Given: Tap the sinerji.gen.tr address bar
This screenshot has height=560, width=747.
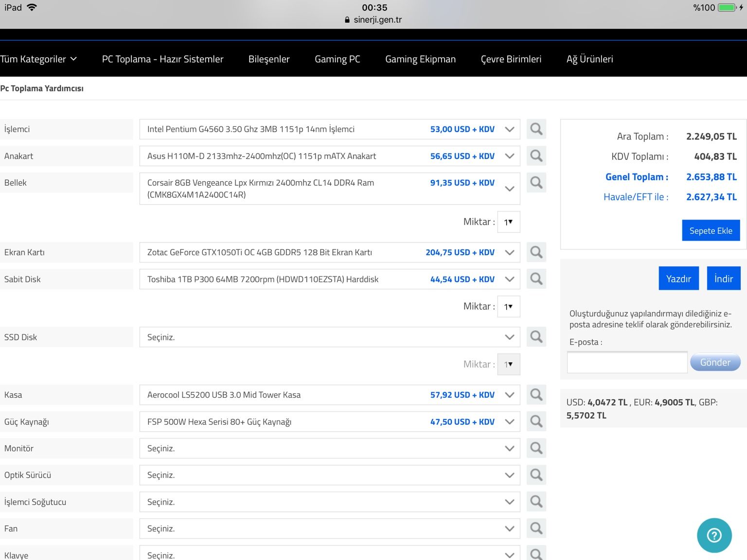Looking at the screenshot, I should point(373,20).
